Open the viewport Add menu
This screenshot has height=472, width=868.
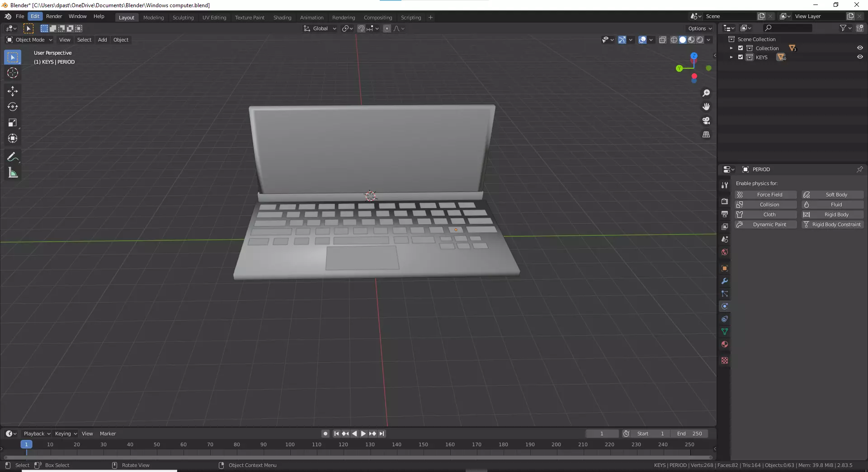[x=103, y=40]
